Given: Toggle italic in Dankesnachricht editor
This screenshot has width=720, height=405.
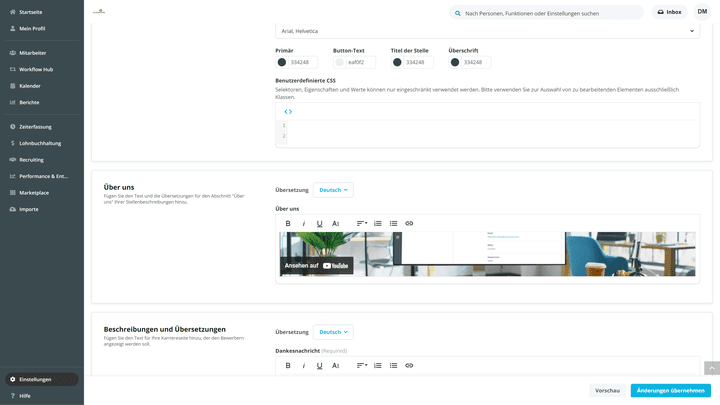Looking at the screenshot, I should (x=304, y=366).
